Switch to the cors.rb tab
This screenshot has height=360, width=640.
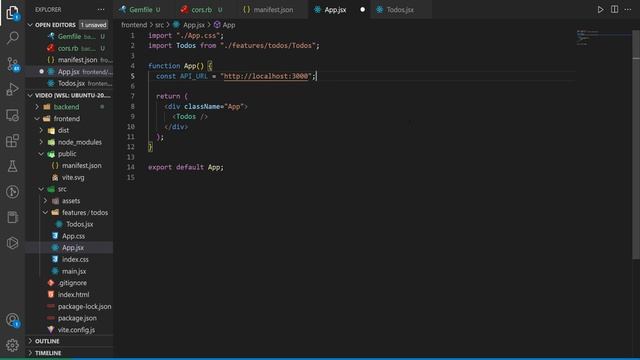[x=202, y=9]
